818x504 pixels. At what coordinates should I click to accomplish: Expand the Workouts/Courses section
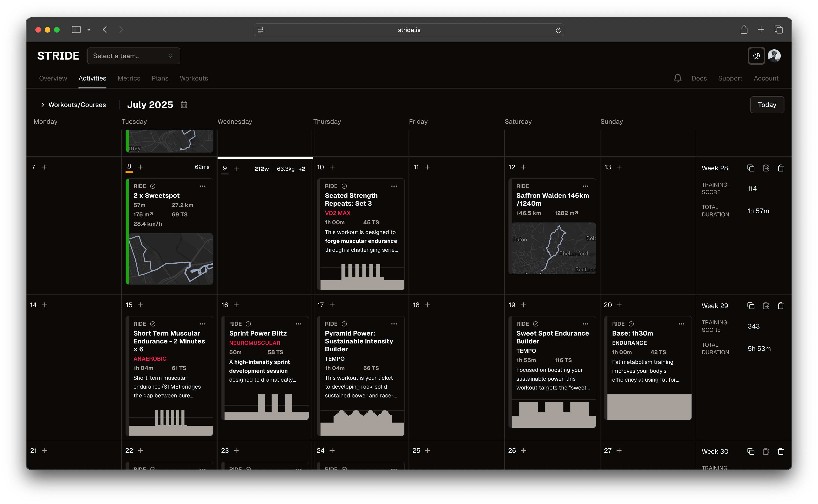click(43, 105)
